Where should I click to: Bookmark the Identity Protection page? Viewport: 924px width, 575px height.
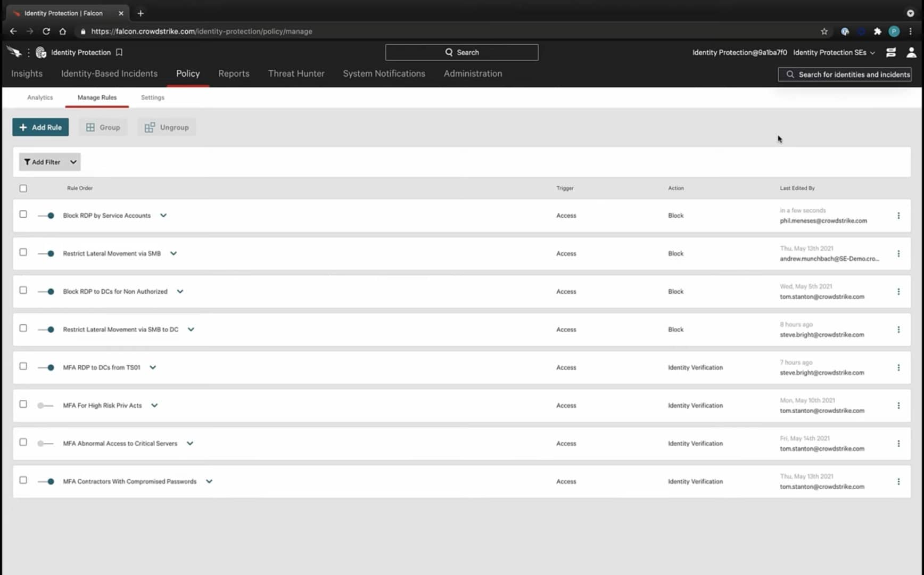pos(119,52)
